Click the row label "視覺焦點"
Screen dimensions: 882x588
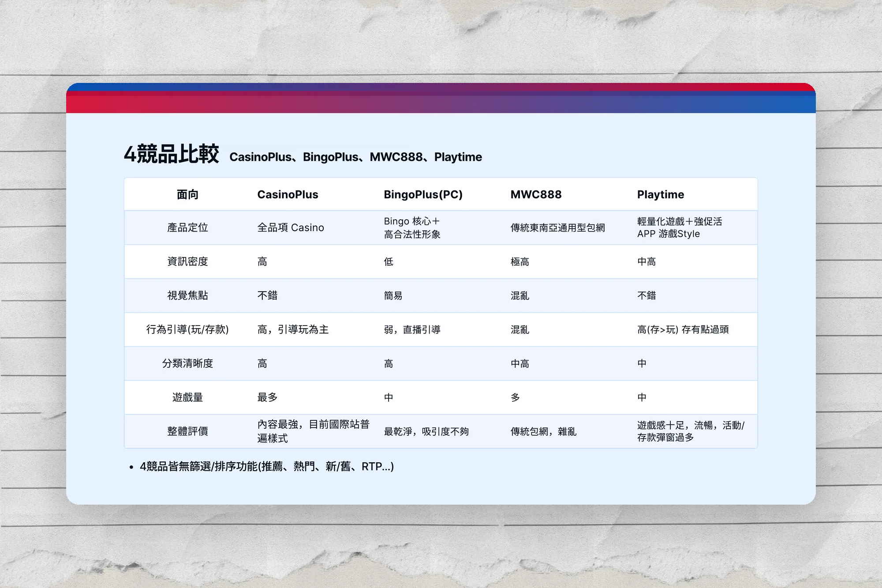point(187,296)
